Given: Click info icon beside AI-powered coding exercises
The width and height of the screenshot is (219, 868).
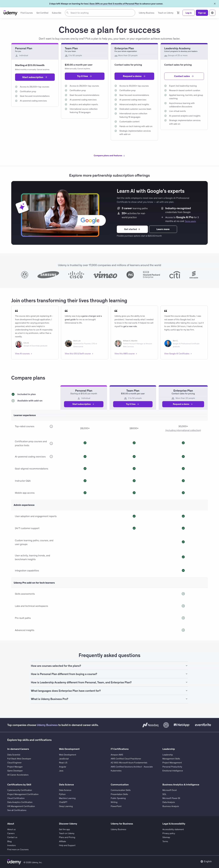Looking at the screenshot, I should (51, 457).
